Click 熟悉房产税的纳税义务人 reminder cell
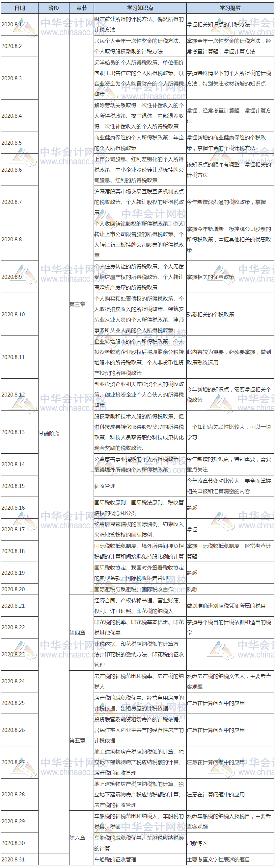This screenshot has width=276, height=868. coord(230,681)
